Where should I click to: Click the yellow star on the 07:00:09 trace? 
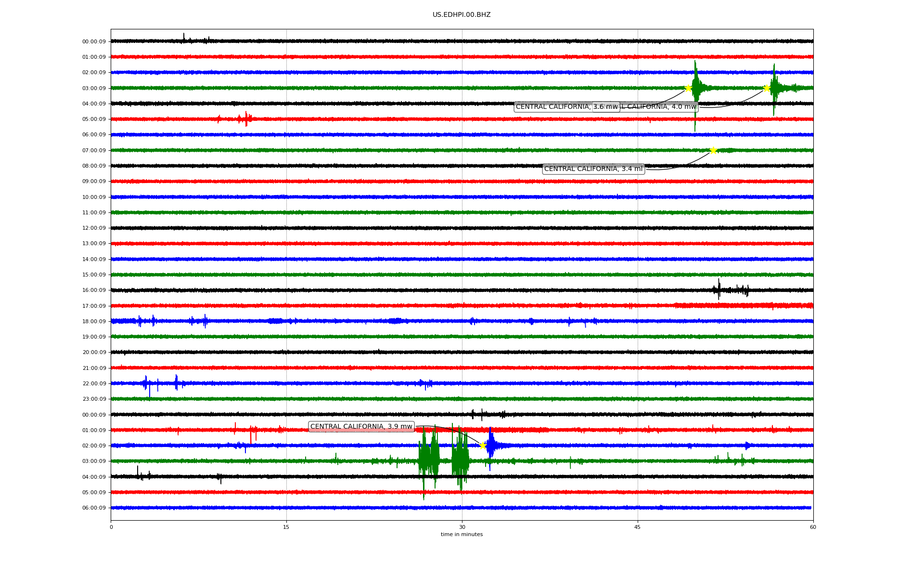[713, 150]
